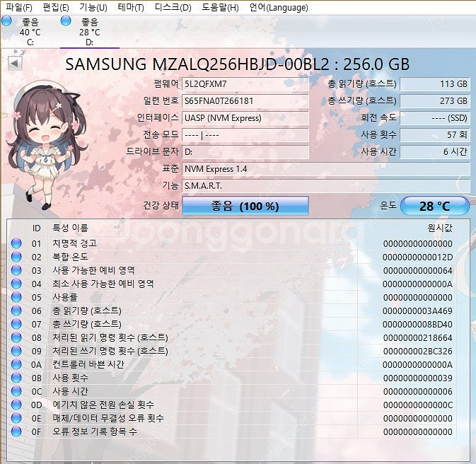Go to previous disk with left arrow
Image resolution: width=476 pixels, height=464 pixels.
coord(15,64)
